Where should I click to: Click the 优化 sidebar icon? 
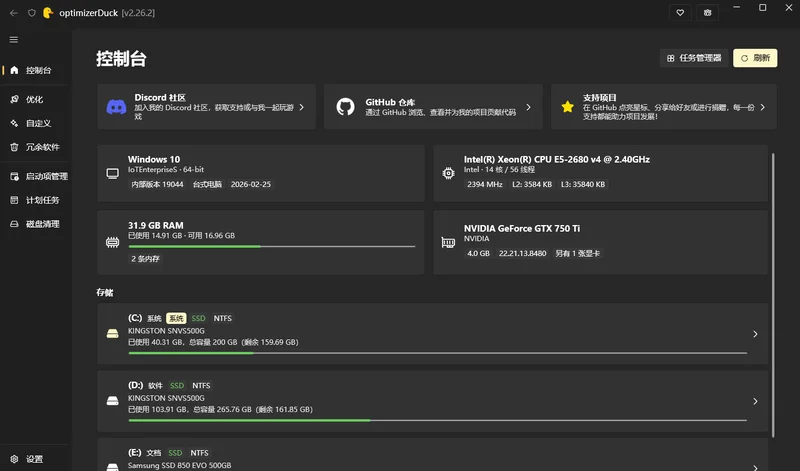click(x=14, y=99)
